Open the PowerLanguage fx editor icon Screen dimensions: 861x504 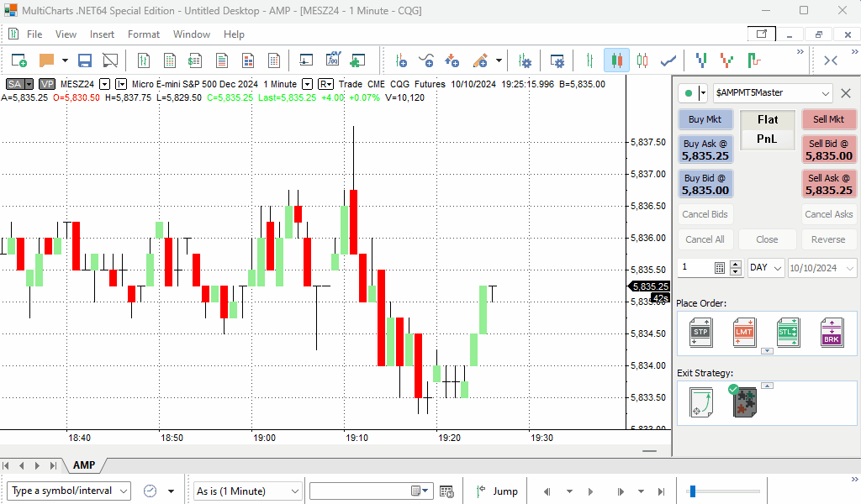pos(333,60)
